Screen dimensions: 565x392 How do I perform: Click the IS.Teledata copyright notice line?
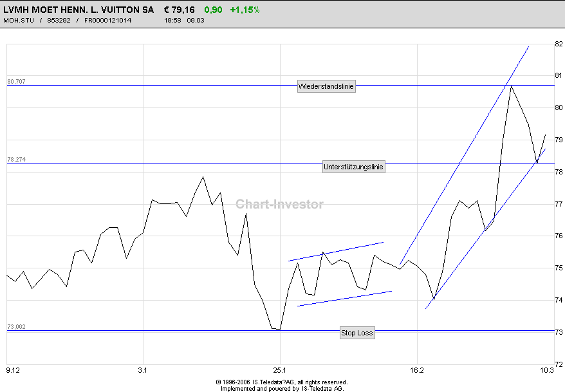(282, 382)
